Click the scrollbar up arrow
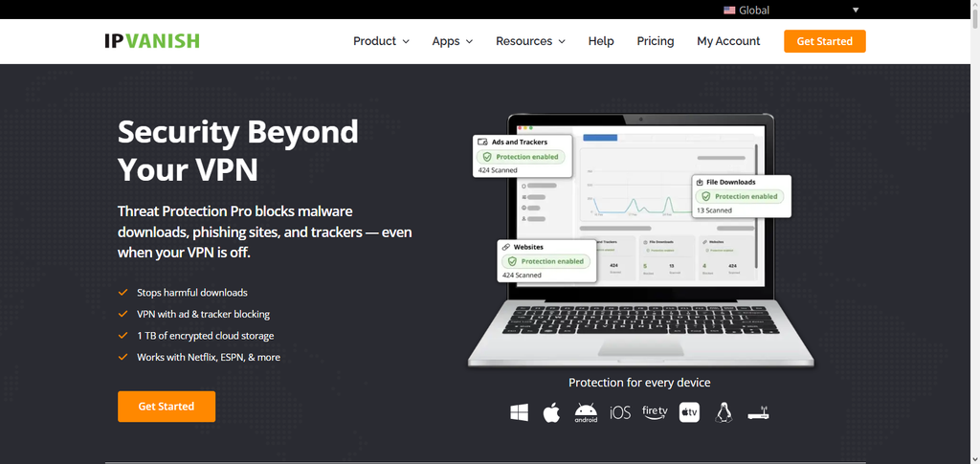Screen dimensions: 980x464 pyautogui.click(x=975, y=5)
